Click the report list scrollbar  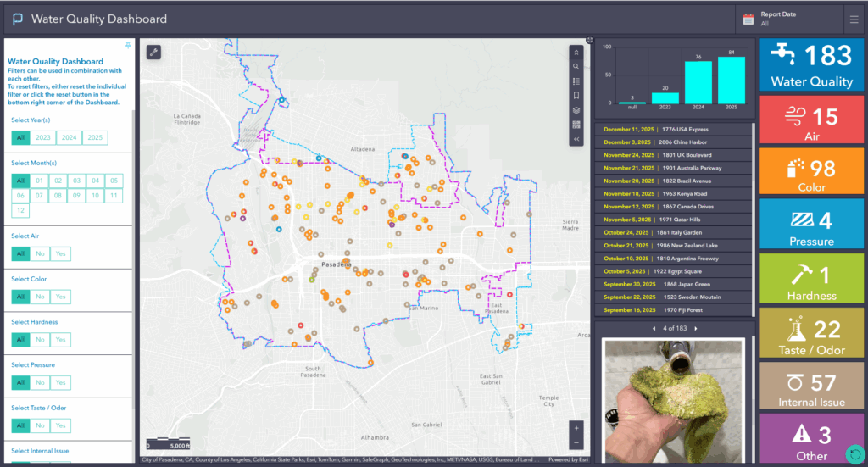[x=754, y=220]
